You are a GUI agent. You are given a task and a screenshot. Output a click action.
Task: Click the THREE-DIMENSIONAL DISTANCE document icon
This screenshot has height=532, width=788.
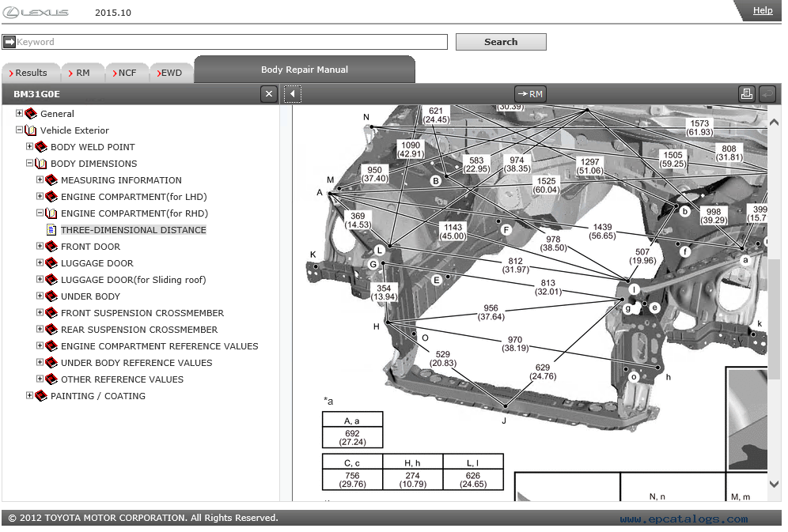[51, 230]
